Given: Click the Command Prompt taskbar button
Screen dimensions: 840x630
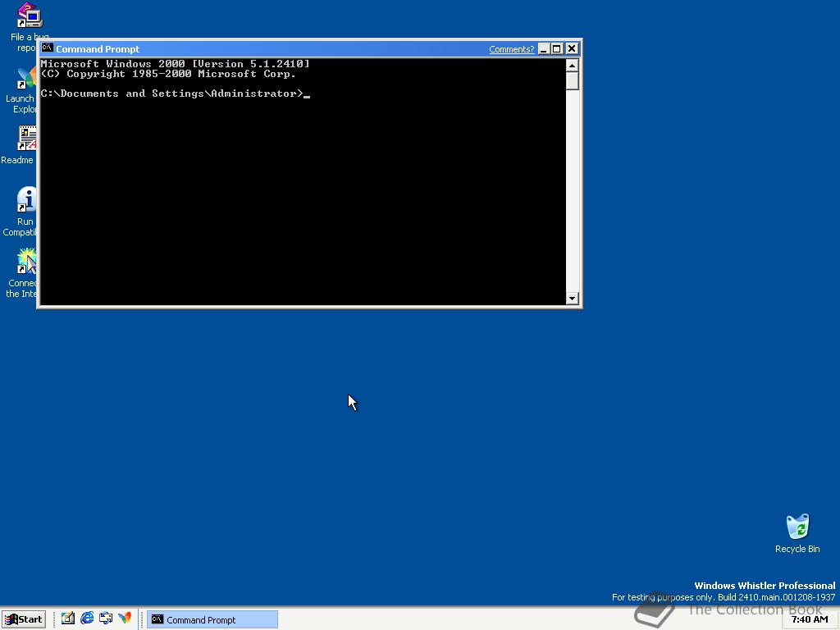Looking at the screenshot, I should 212,620.
